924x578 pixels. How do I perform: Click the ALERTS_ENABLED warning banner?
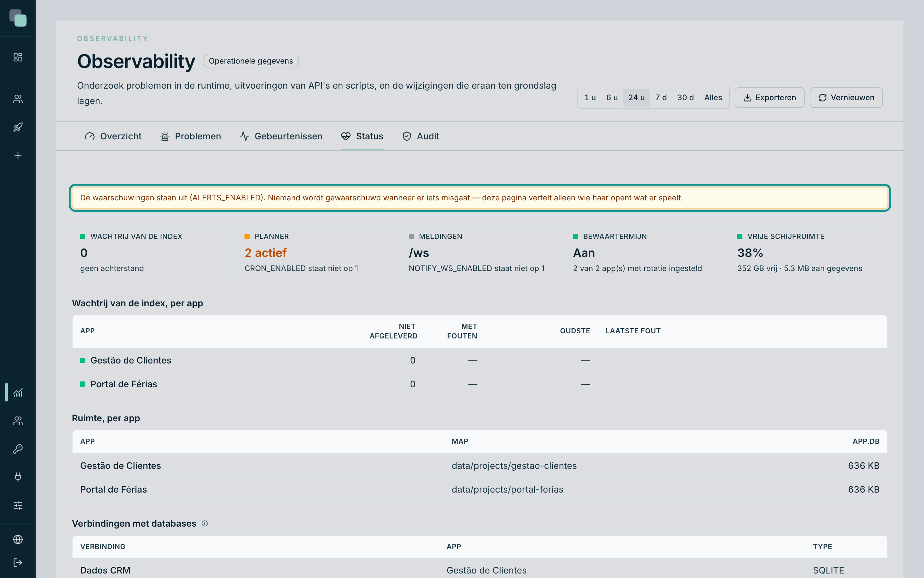(480, 197)
